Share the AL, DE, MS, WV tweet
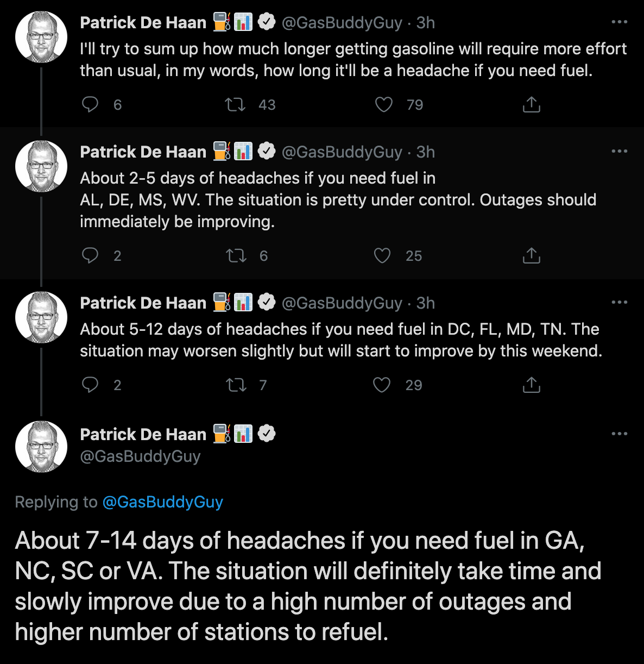The image size is (644, 664). point(531,255)
